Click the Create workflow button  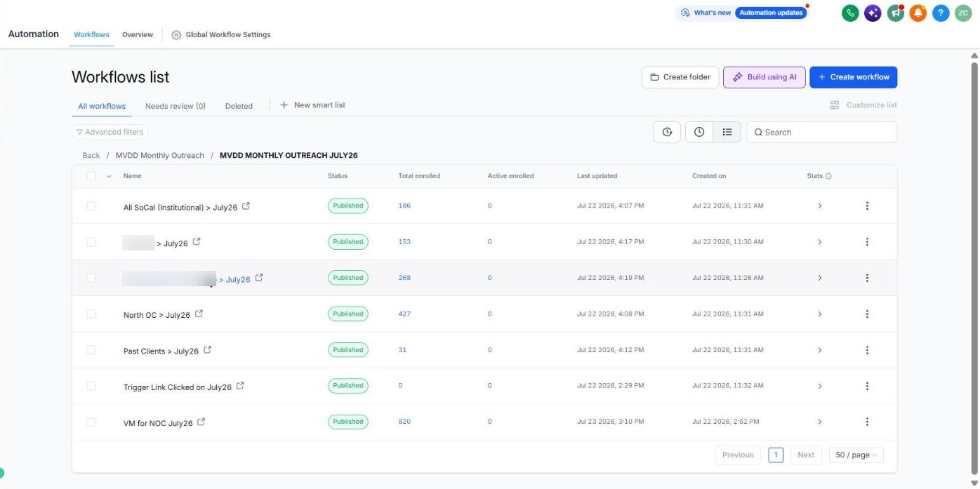pos(854,77)
